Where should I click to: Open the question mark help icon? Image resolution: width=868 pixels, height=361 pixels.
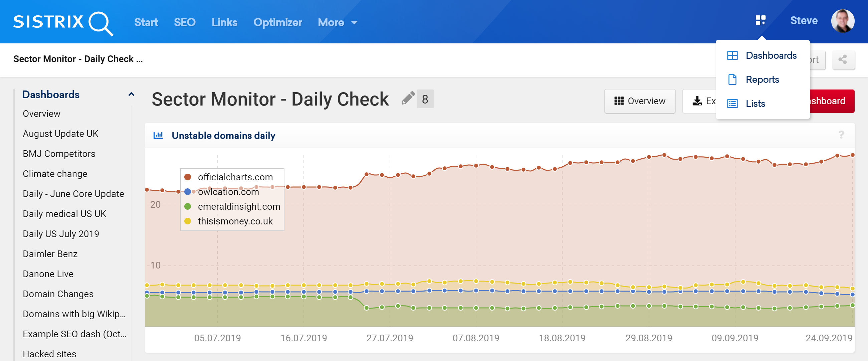tap(841, 135)
